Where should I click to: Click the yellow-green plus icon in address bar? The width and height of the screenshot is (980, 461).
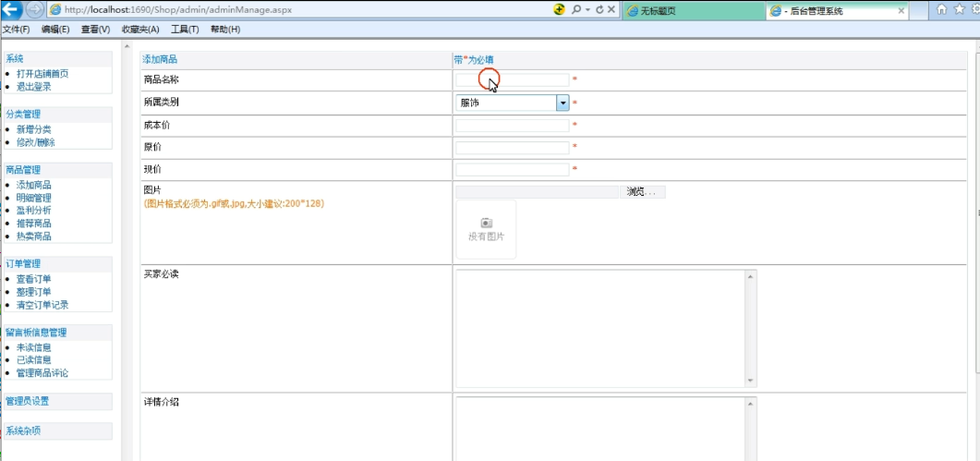(x=560, y=9)
